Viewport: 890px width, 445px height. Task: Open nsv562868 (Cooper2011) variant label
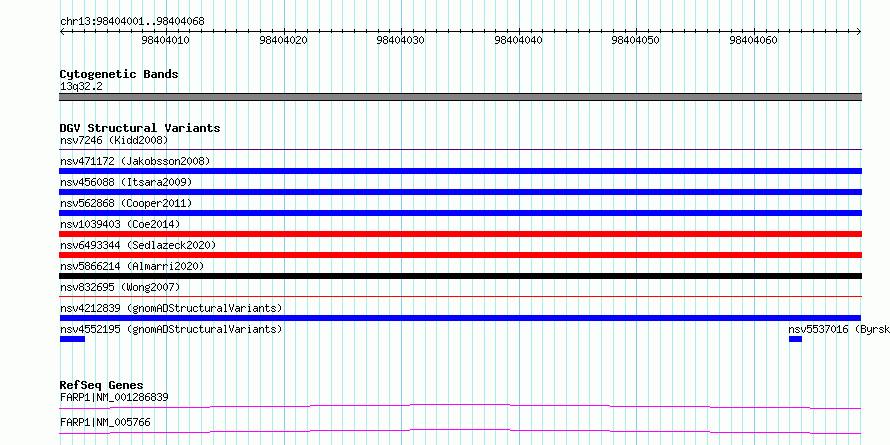126,203
